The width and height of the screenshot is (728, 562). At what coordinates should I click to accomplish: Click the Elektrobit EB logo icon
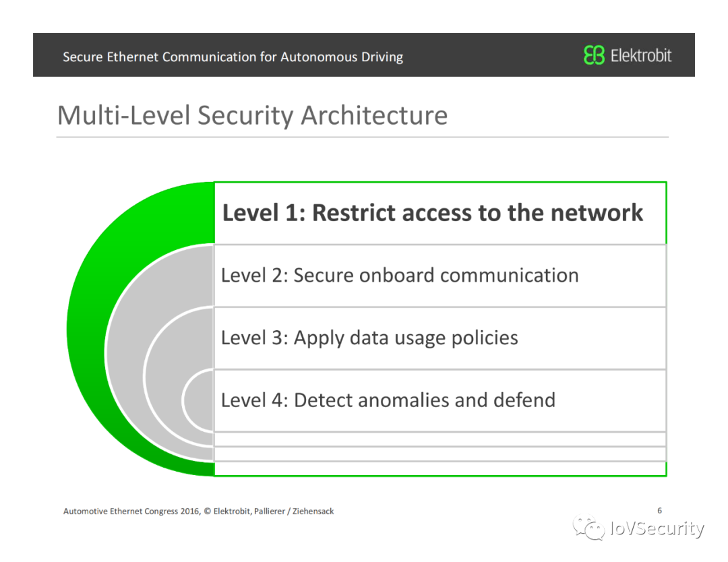click(594, 55)
